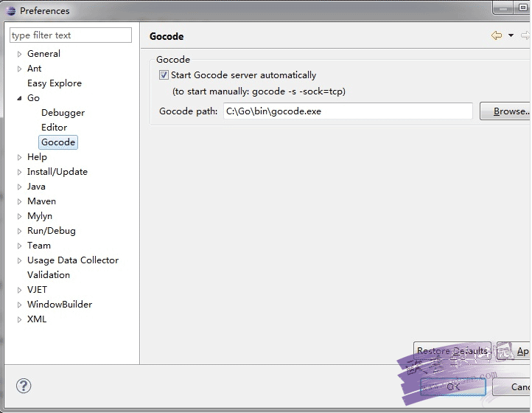Click the Browse button
532x413 pixels.
tap(505, 111)
